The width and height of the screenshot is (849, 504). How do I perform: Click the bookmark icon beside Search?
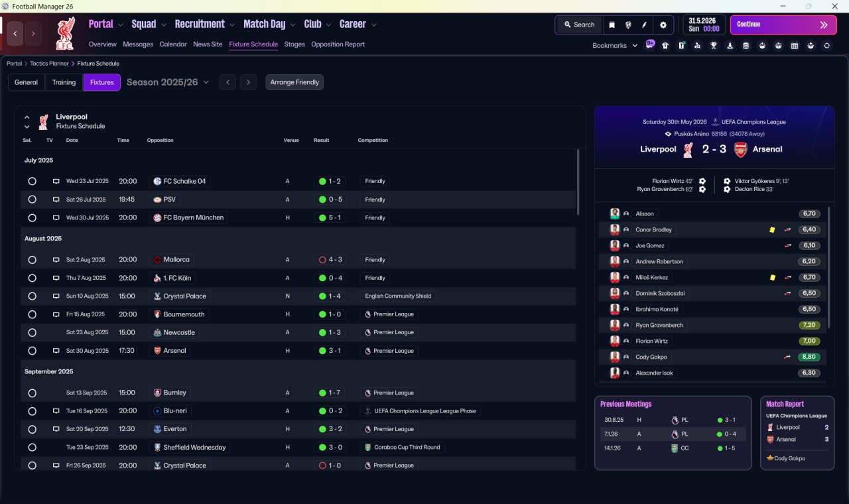[612, 25]
